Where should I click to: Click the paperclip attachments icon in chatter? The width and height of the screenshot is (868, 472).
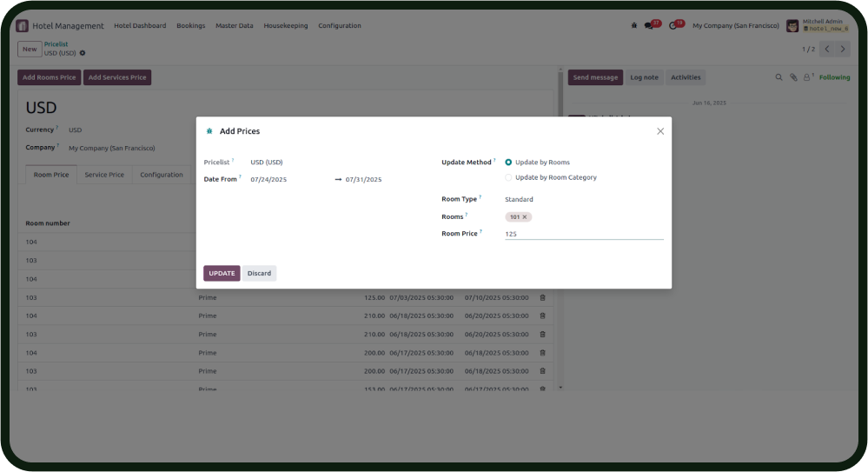tap(793, 77)
